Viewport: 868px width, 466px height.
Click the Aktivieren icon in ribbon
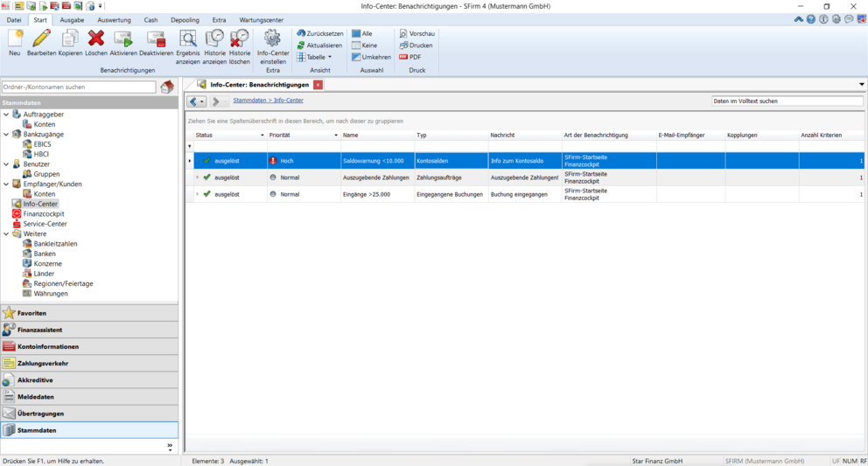pos(123,38)
